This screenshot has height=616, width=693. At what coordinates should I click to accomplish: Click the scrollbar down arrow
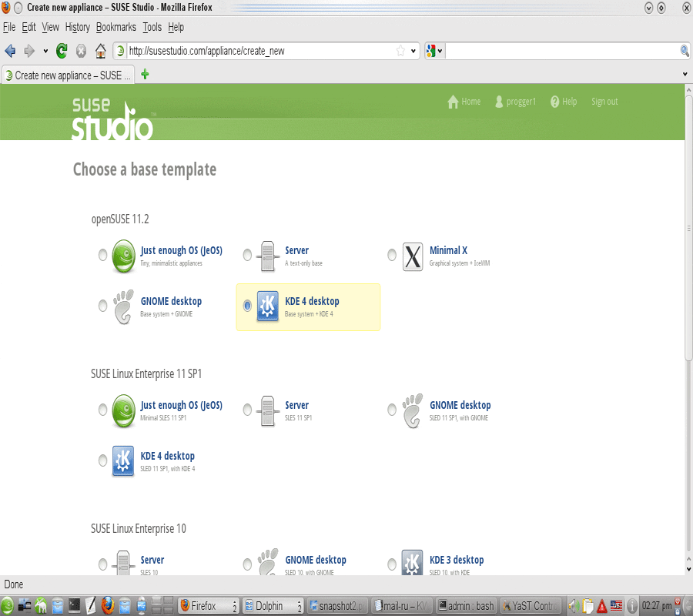pyautogui.click(x=688, y=570)
